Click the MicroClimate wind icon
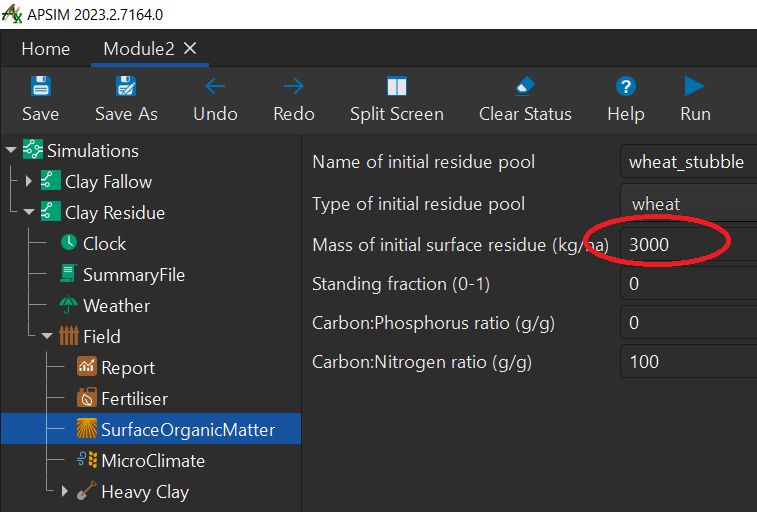Image resolution: width=757 pixels, height=512 pixels. [87, 459]
